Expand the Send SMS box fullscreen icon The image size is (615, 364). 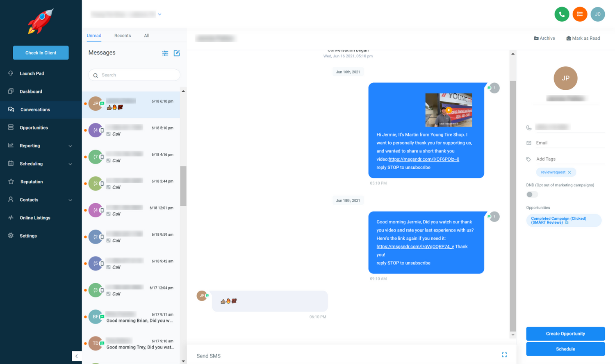point(504,355)
